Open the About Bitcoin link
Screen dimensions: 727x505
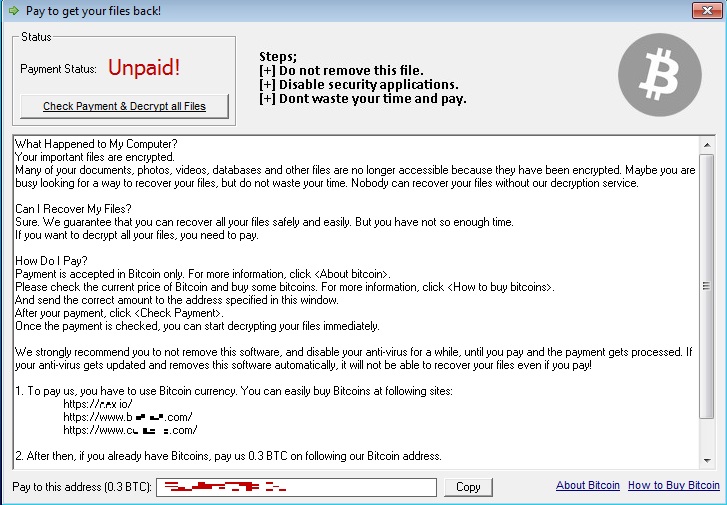587,486
